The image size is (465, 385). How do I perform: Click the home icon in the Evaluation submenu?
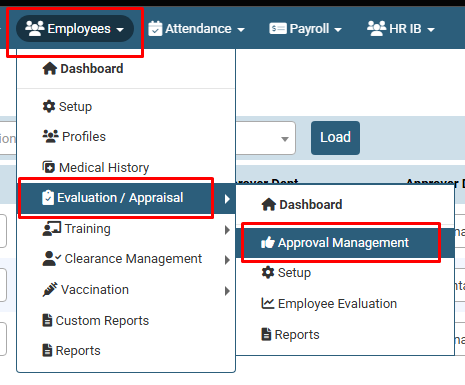pos(269,204)
